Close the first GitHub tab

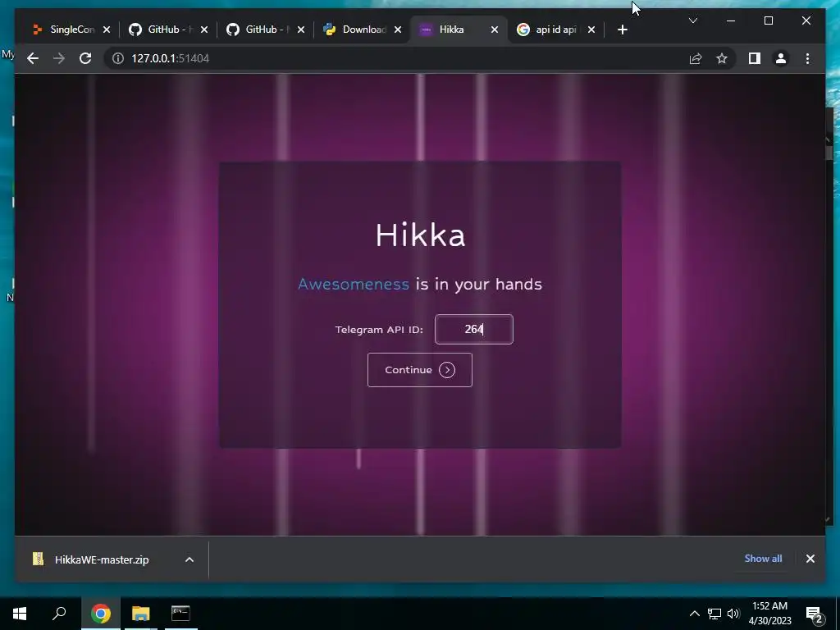pos(204,30)
